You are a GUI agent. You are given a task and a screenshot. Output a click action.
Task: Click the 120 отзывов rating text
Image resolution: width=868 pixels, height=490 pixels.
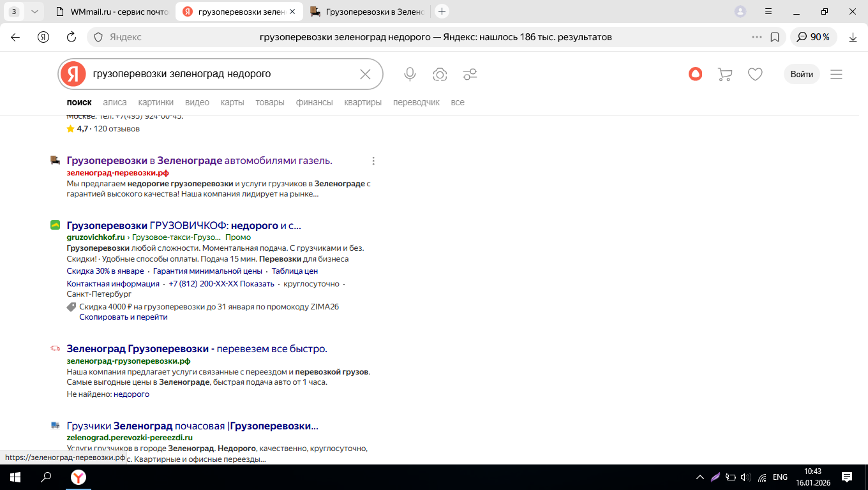pos(117,129)
